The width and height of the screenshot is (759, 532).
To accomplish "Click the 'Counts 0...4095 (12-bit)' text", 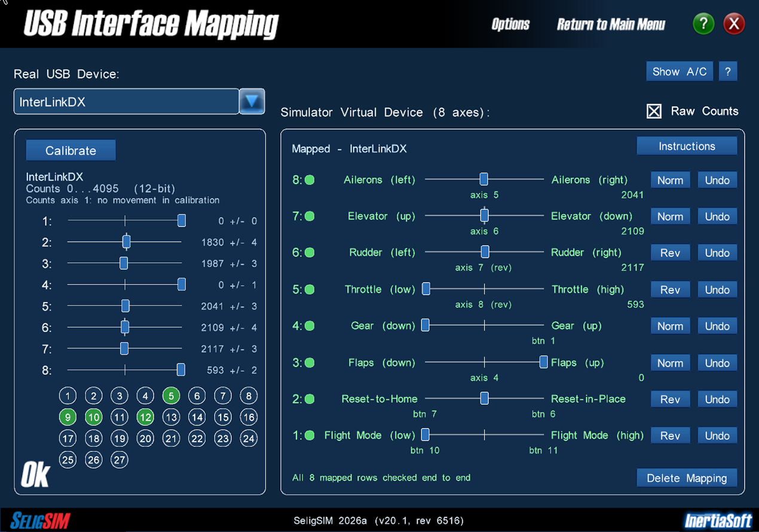I will pos(100,189).
